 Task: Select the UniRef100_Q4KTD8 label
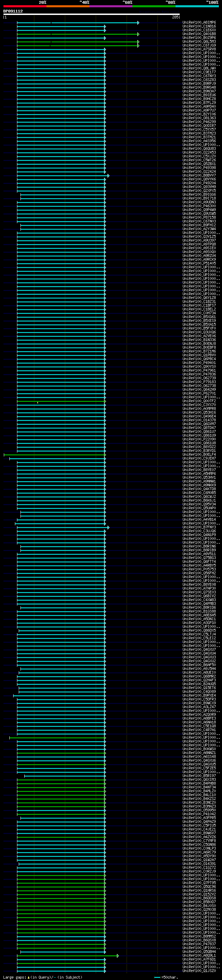click(199, 489)
